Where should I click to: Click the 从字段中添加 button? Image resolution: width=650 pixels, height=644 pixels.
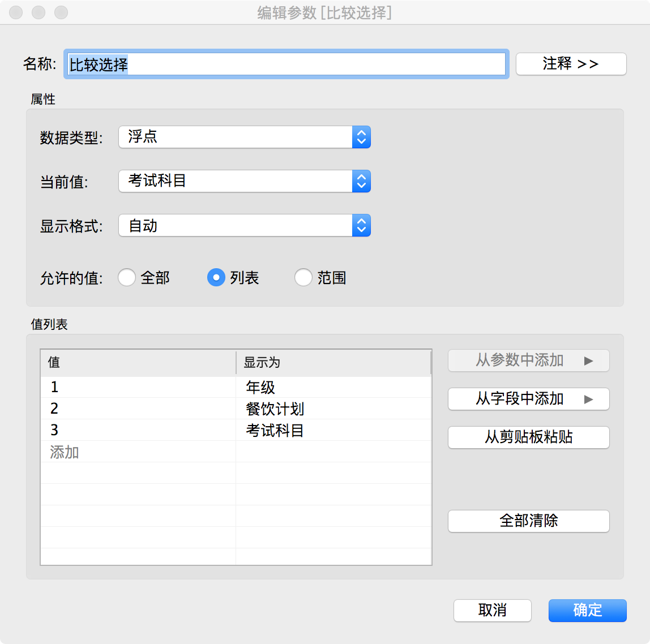[x=528, y=398]
